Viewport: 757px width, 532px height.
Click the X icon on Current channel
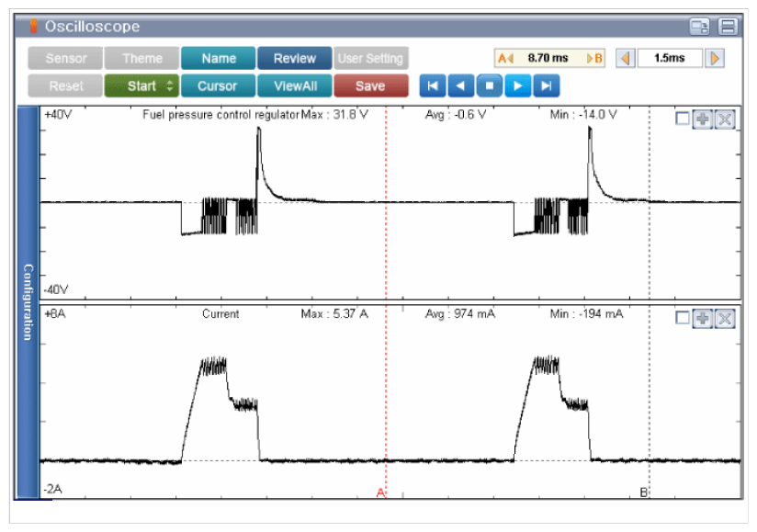724,318
